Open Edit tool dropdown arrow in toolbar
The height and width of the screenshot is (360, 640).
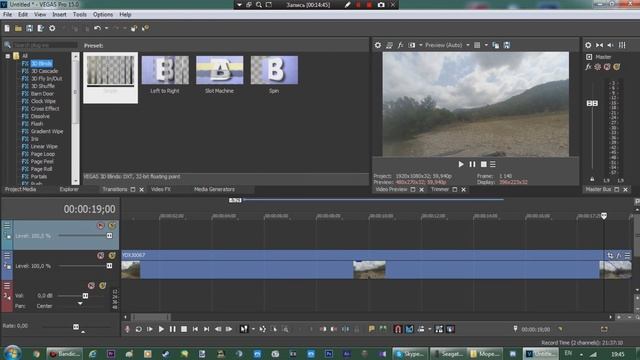[x=253, y=329]
